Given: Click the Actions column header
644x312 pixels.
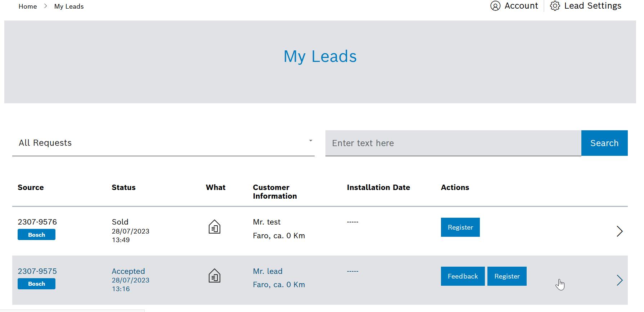Looking at the screenshot, I should click(455, 187).
